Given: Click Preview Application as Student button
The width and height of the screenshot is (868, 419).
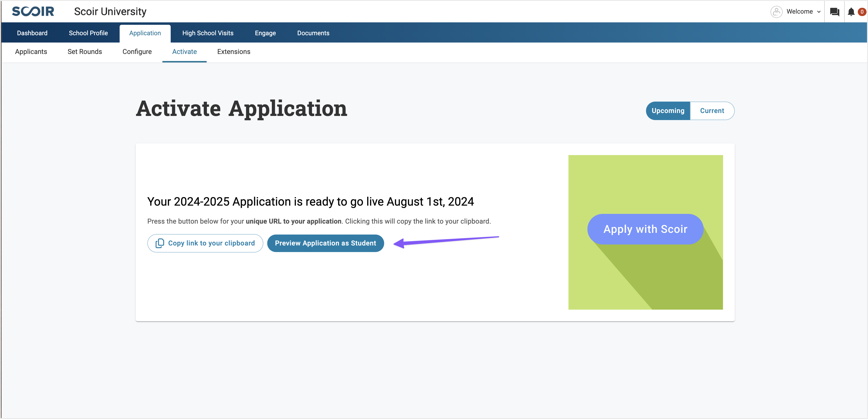Looking at the screenshot, I should [x=325, y=243].
